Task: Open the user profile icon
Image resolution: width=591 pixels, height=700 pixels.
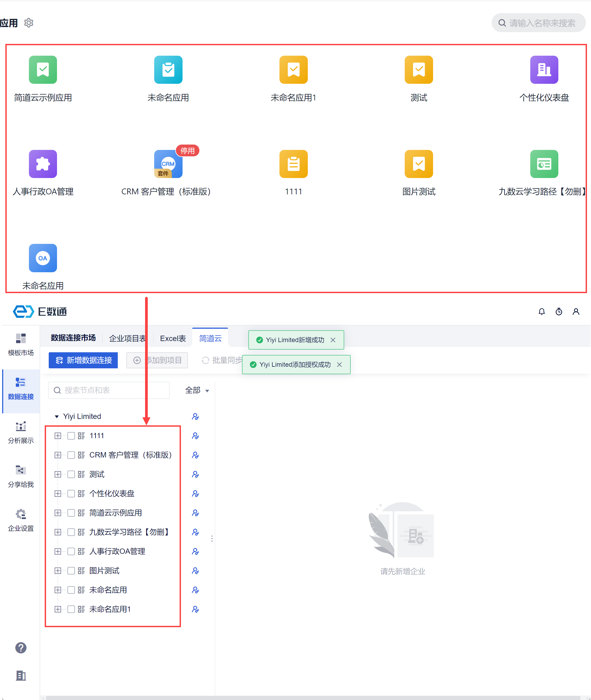Action: [x=575, y=312]
